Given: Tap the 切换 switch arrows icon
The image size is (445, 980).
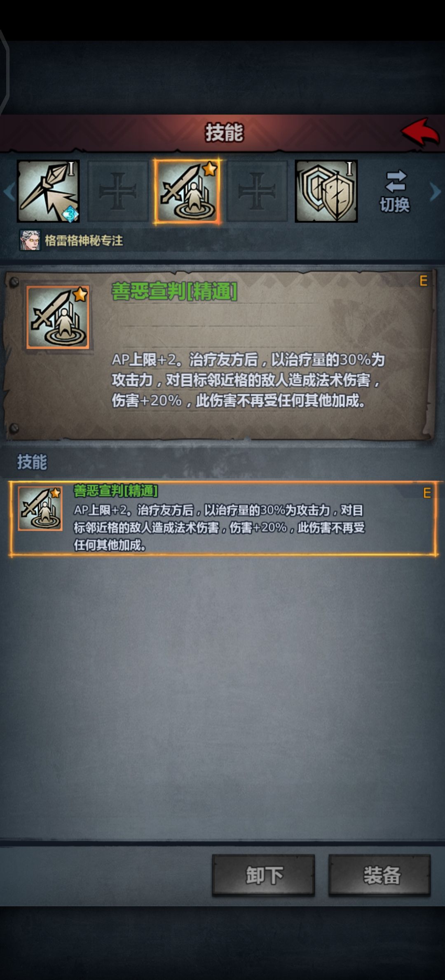Looking at the screenshot, I should coord(396,181).
